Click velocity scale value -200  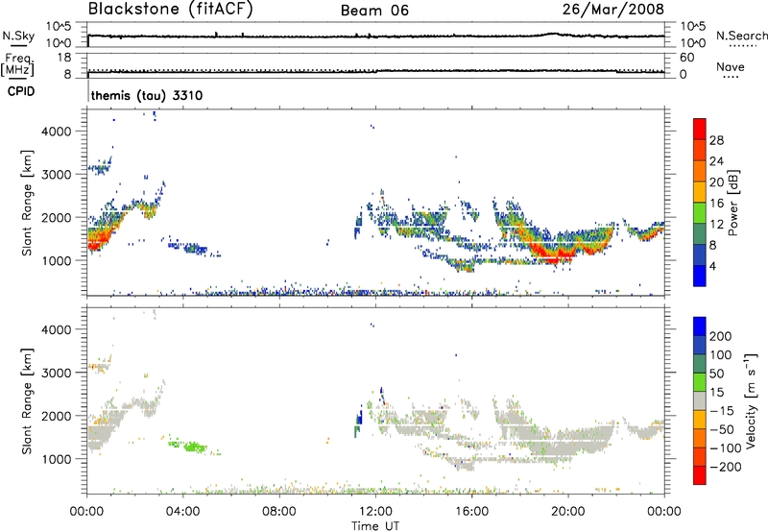[726, 467]
